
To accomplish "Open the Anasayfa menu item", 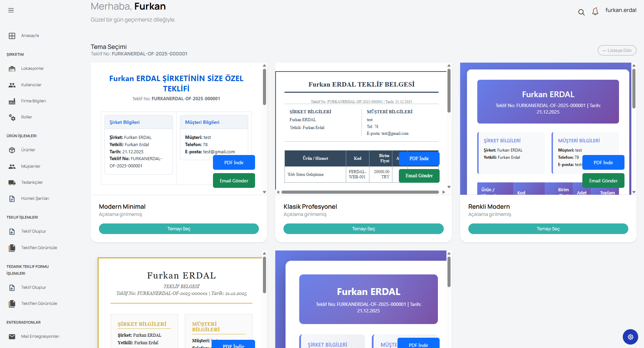I will pos(30,36).
